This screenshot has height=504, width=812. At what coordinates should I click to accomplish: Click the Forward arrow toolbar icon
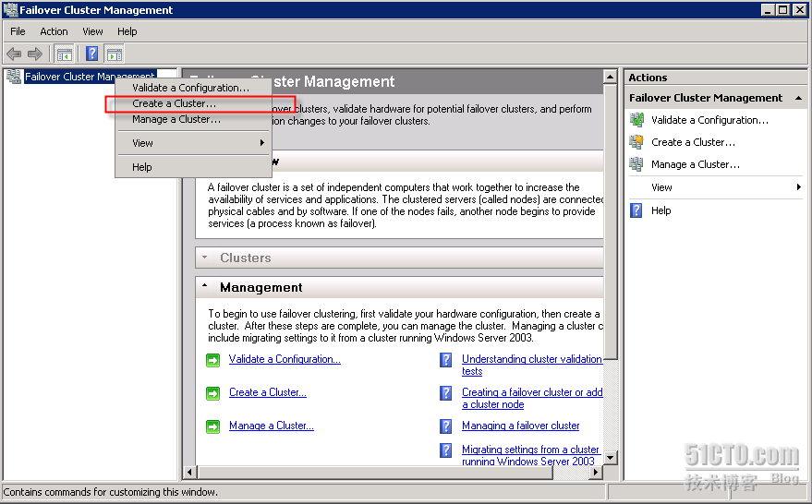click(35, 54)
